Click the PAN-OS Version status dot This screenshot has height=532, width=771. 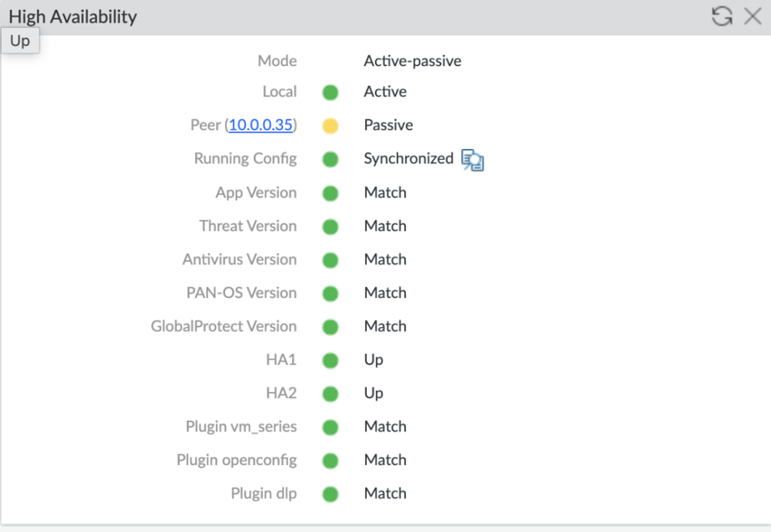coord(330,293)
